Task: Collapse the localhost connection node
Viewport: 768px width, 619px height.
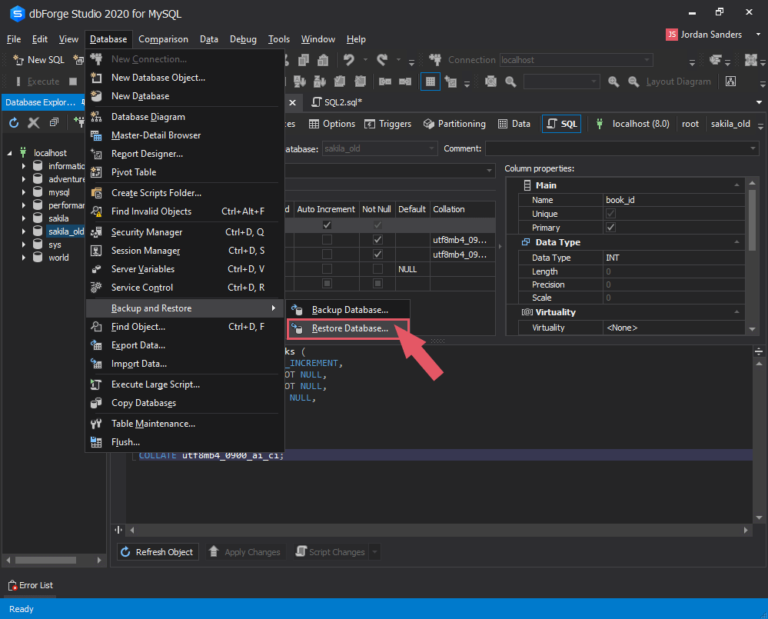Action: (10, 153)
